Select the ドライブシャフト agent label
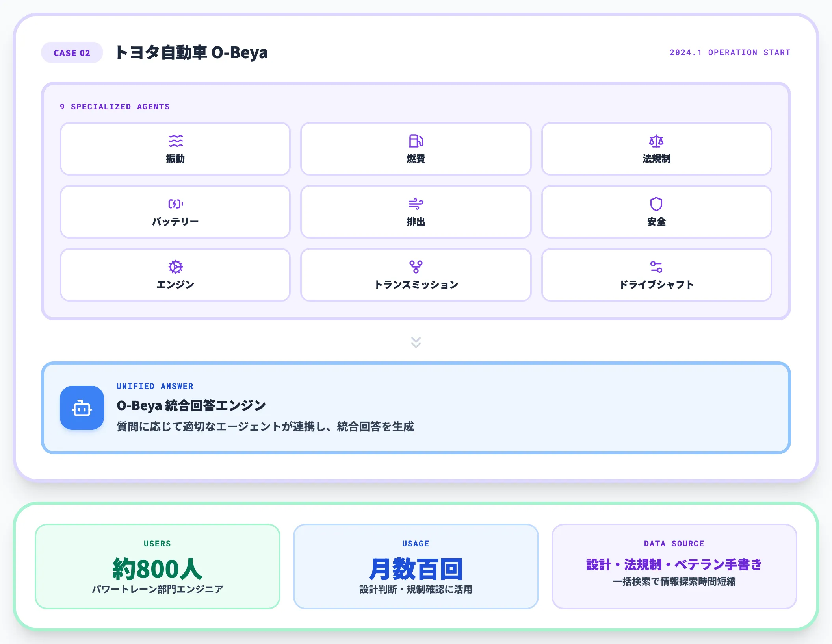Image resolution: width=832 pixels, height=644 pixels. [x=656, y=285]
